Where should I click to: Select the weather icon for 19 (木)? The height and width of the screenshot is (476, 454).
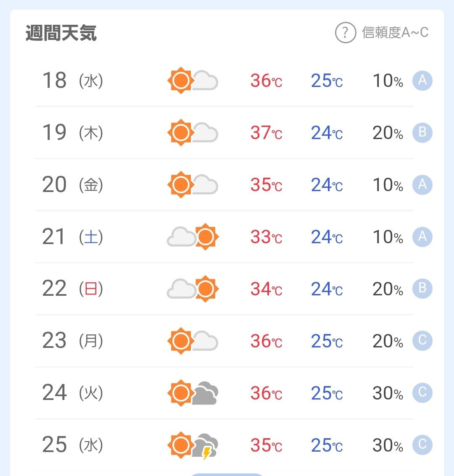[x=193, y=133]
